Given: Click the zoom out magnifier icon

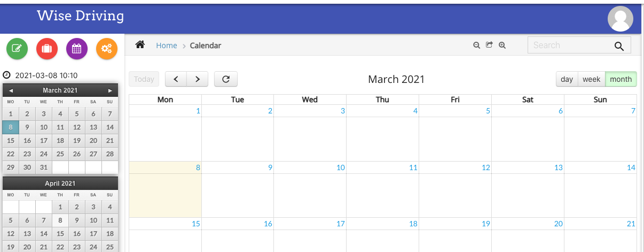Looking at the screenshot, I should [x=477, y=45].
